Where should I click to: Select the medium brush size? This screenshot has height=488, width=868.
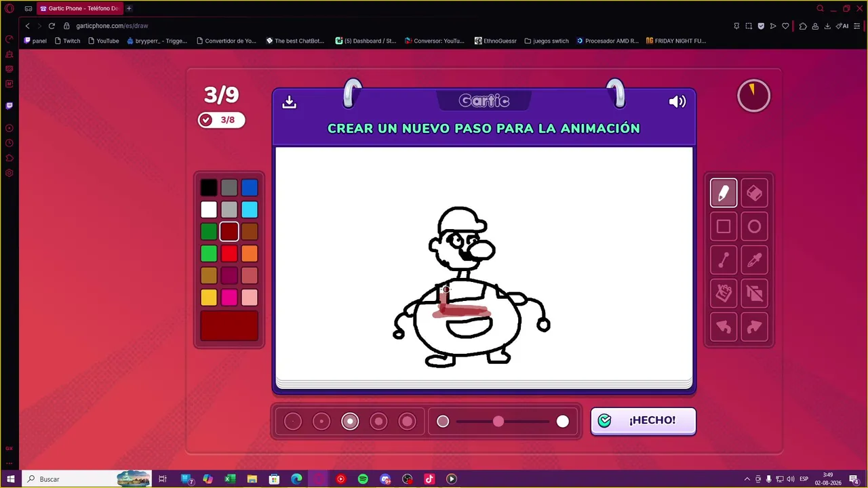click(x=350, y=422)
